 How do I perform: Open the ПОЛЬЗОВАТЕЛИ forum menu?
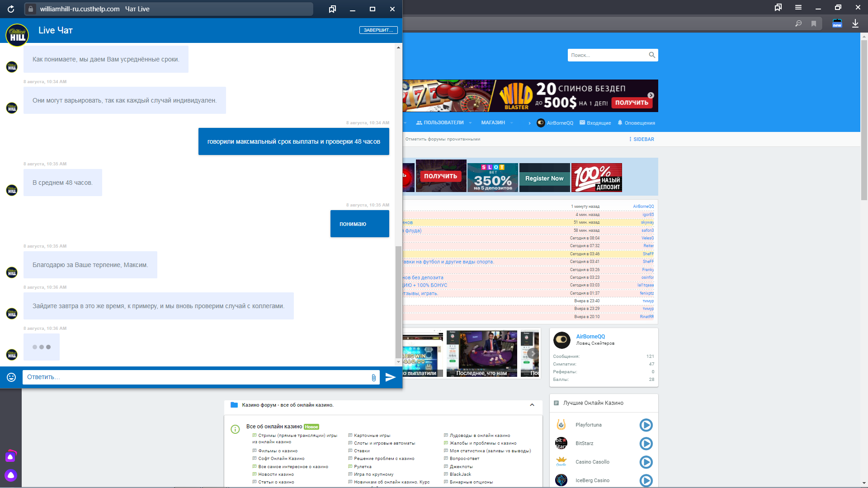point(440,123)
